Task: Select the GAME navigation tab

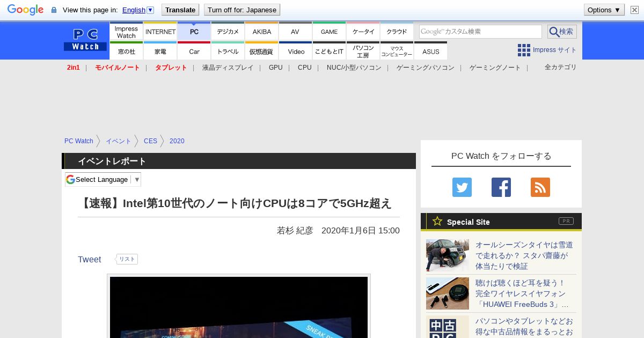Action: [329, 32]
